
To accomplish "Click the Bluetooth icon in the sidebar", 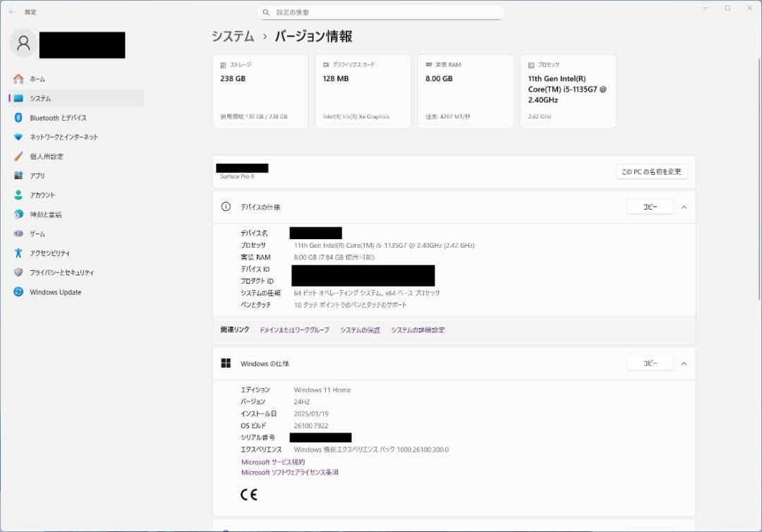I will tap(18, 118).
